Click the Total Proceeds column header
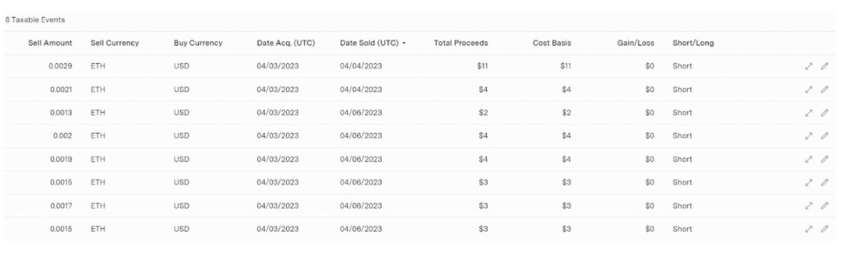Image resolution: width=868 pixels, height=261 pixels. coord(460,43)
